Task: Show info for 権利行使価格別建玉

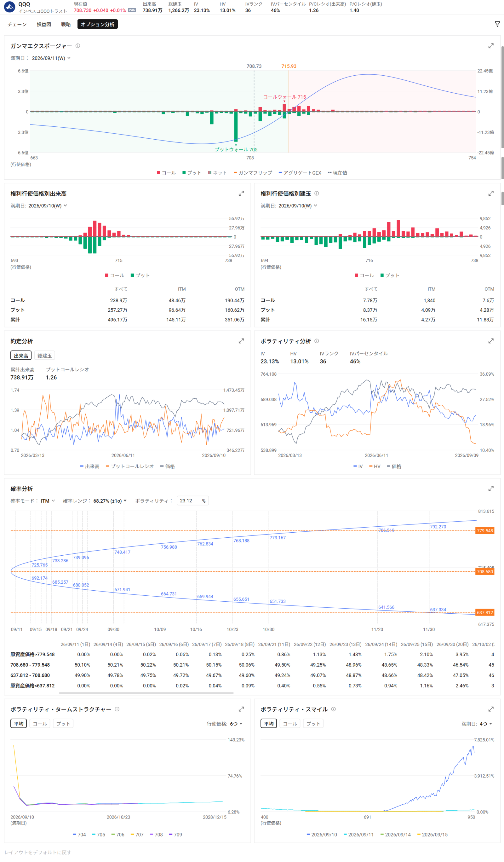Action: pos(317,194)
